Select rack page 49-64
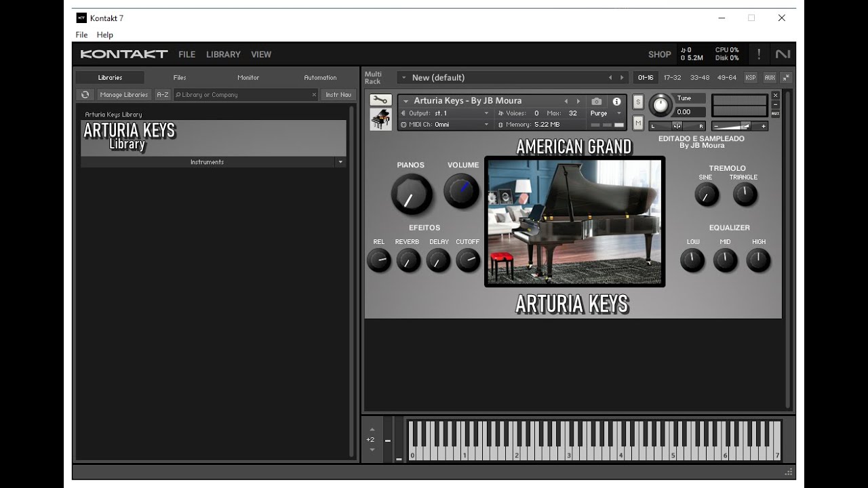 point(726,77)
